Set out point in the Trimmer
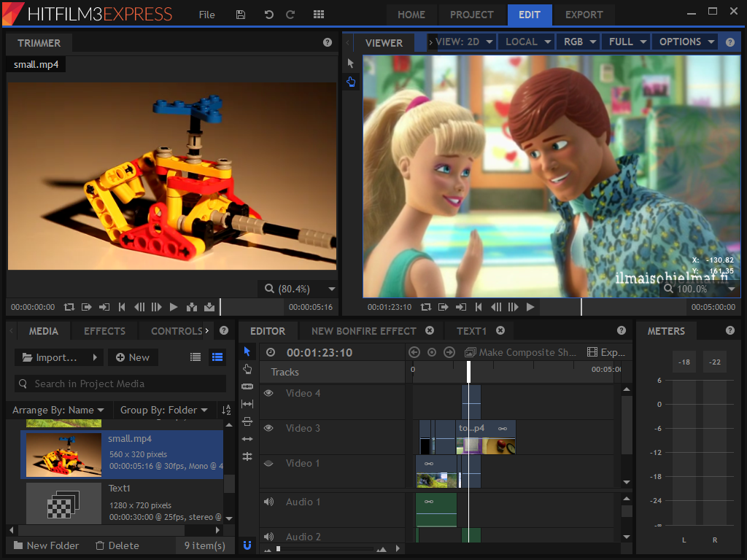 coord(104,307)
